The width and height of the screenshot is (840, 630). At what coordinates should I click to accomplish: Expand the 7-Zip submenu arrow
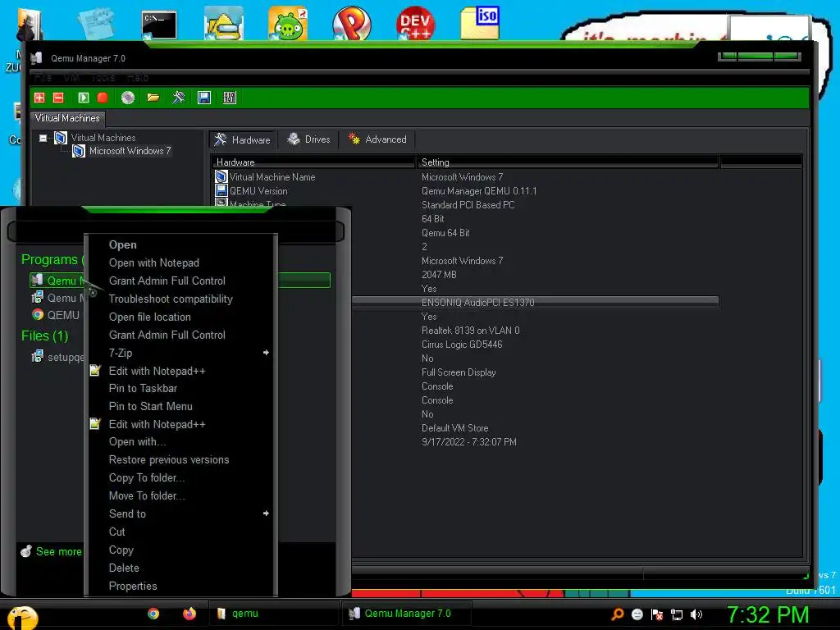[266, 353]
